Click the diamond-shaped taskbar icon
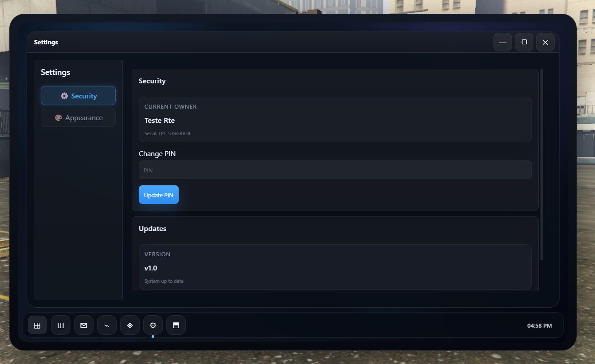The height and width of the screenshot is (364, 595). 130,325
